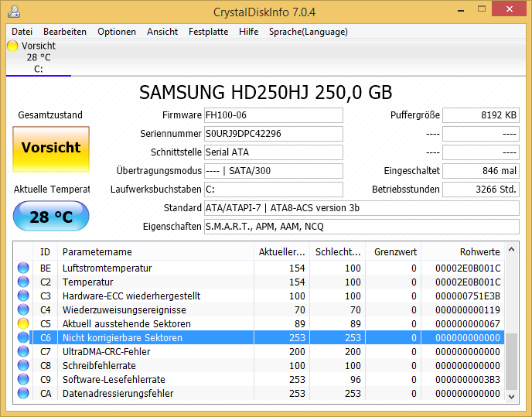532x417 pixels.
Task: Click the Firmware field FH100-06
Action: (274, 115)
